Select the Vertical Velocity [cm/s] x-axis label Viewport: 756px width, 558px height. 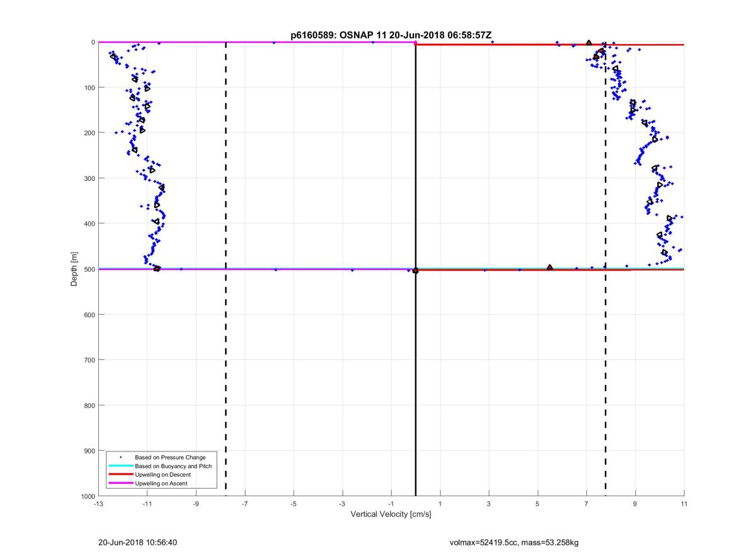click(391, 514)
